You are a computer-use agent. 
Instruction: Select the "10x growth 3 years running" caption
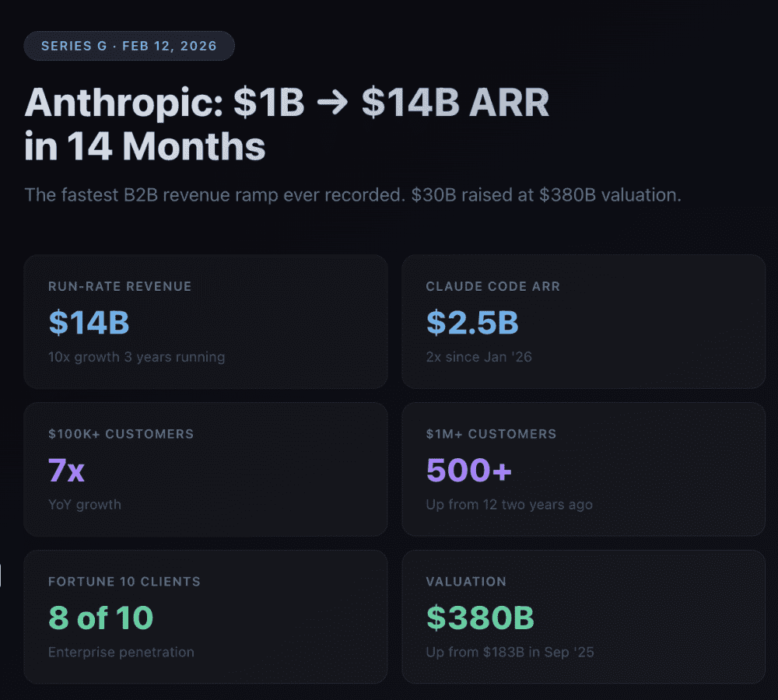tap(136, 357)
